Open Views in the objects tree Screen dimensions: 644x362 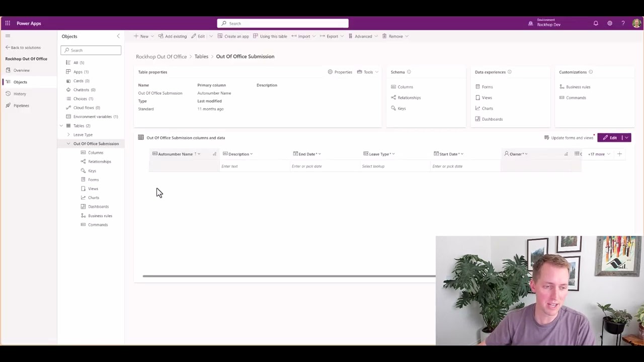click(90, 189)
